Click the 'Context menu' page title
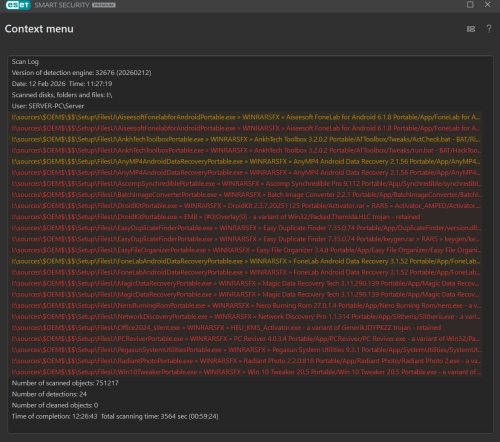This screenshot has height=442, width=500. pyautogui.click(x=39, y=29)
